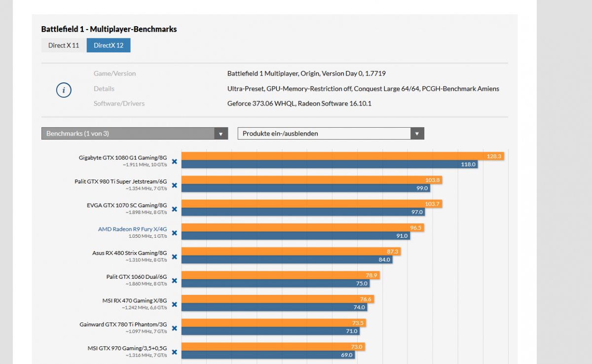Viewport: 592px width, 364px height.
Task: Click the orange 87.3 bar of RX 480
Action: click(x=291, y=251)
